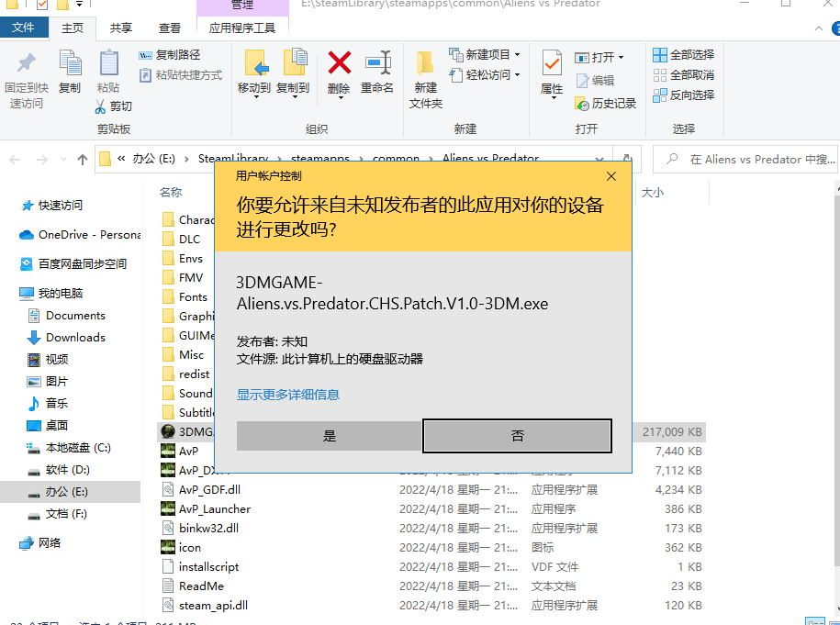The height and width of the screenshot is (625, 840).
Task: Switch to the 共享 ribbon tab
Action: pyautogui.click(x=121, y=28)
